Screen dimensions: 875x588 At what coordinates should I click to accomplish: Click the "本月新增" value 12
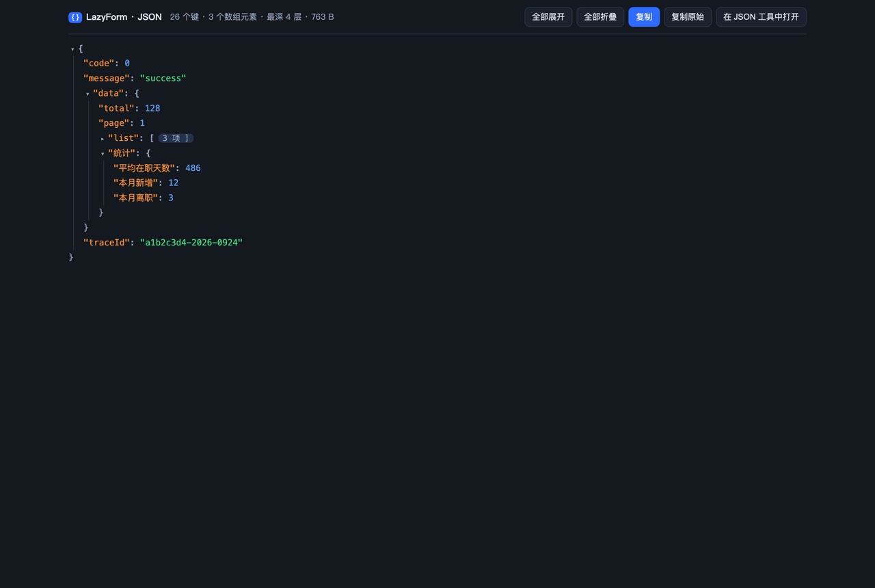(x=173, y=183)
